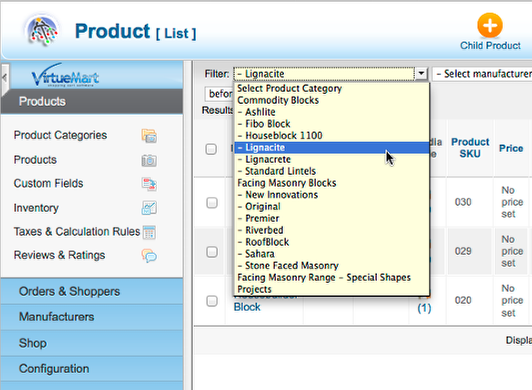Select the RoofBlock category option
The height and width of the screenshot is (390, 532).
[x=332, y=242]
